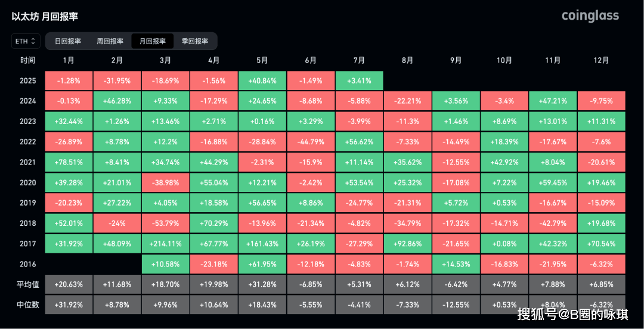The width and height of the screenshot is (644, 329).
Task: Click December 2017 cell +70.54%
Action: 602,244
